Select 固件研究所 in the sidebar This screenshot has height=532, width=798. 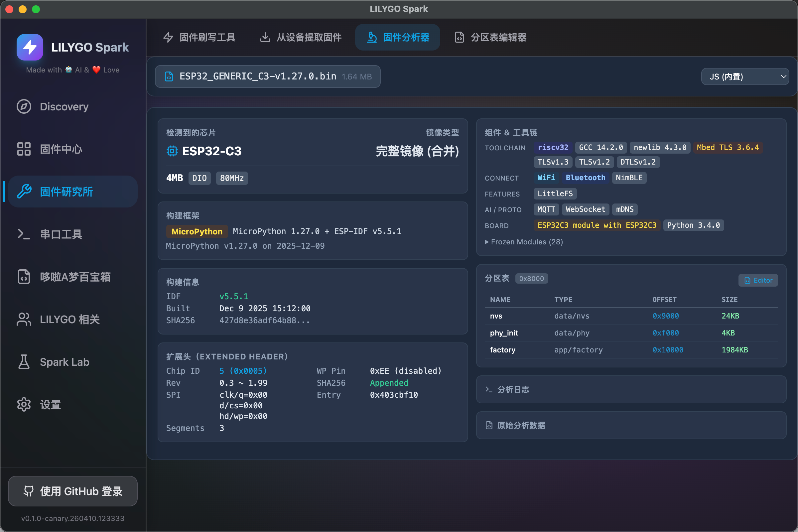73,192
